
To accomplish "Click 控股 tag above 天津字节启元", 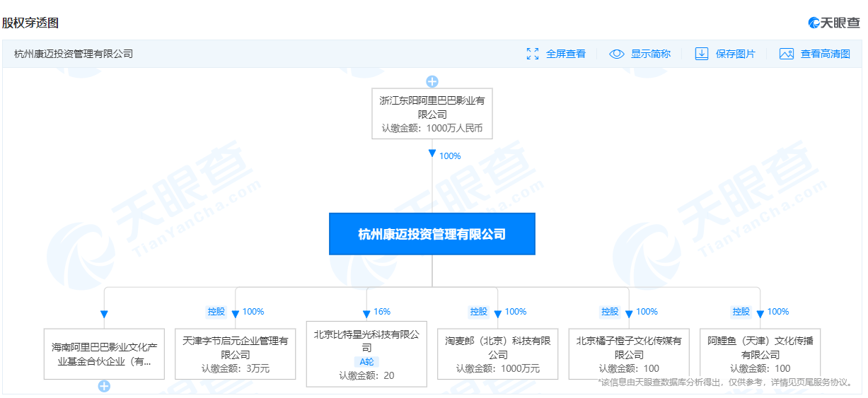I will click(216, 312).
